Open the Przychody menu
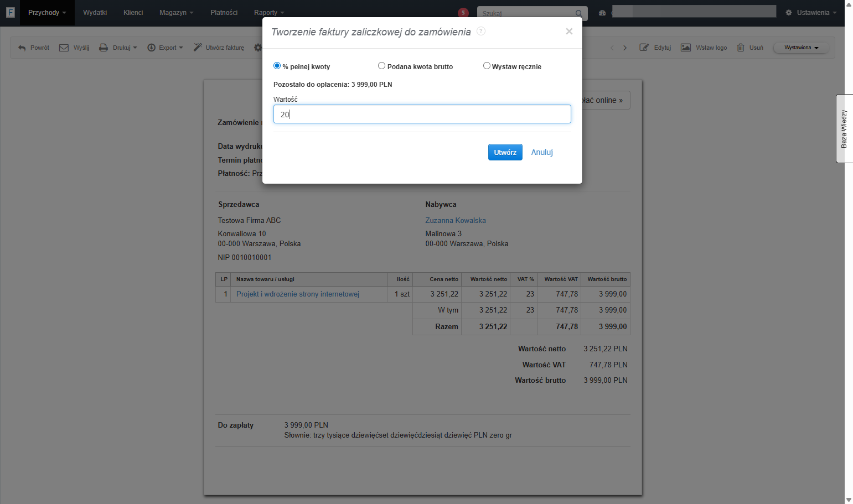853x504 pixels. coord(47,13)
